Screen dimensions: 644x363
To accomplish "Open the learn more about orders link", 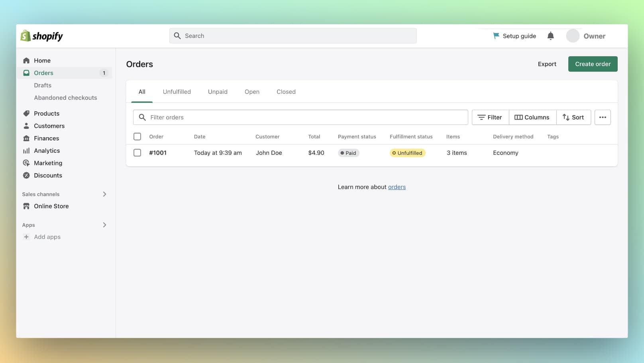I will click(x=397, y=187).
